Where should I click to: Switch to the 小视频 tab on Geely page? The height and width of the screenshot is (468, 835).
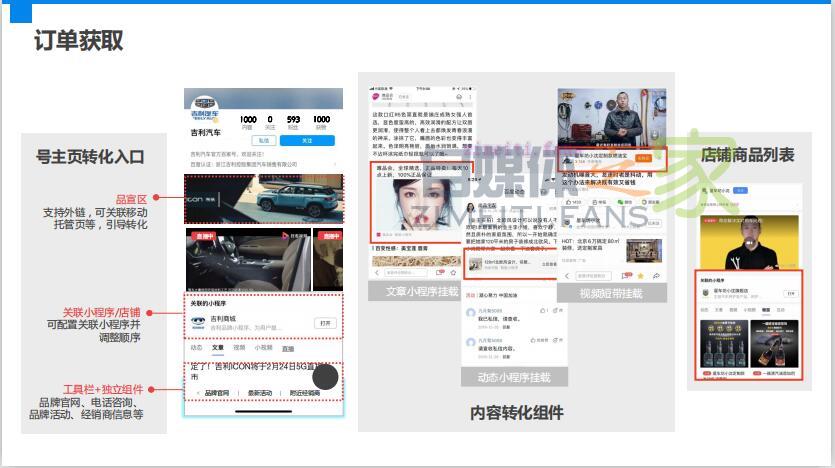263,348
